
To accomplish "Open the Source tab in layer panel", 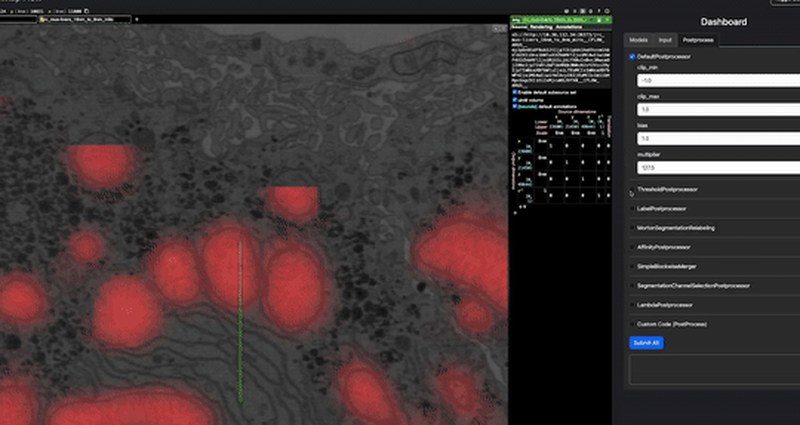I will 519,27.
